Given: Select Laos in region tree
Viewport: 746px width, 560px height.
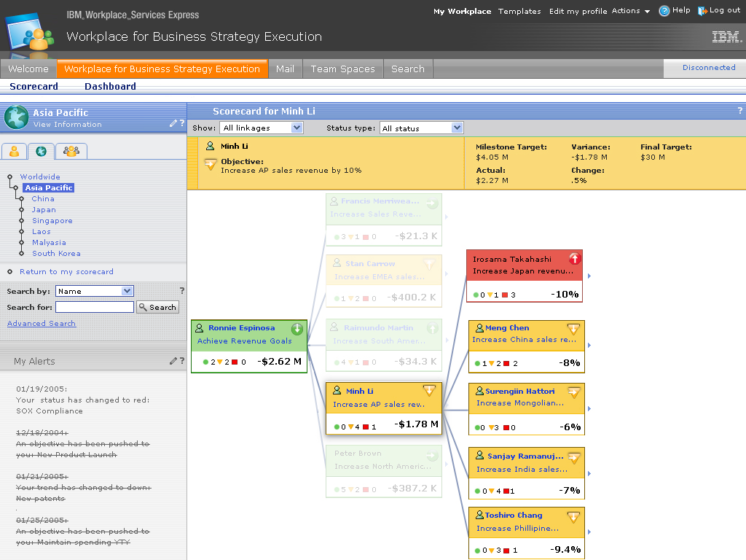Looking at the screenshot, I should click(x=41, y=232).
